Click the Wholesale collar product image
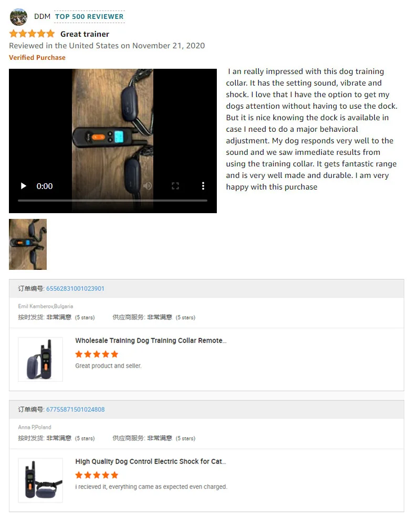Screen dimensions: 420x525 (40, 359)
